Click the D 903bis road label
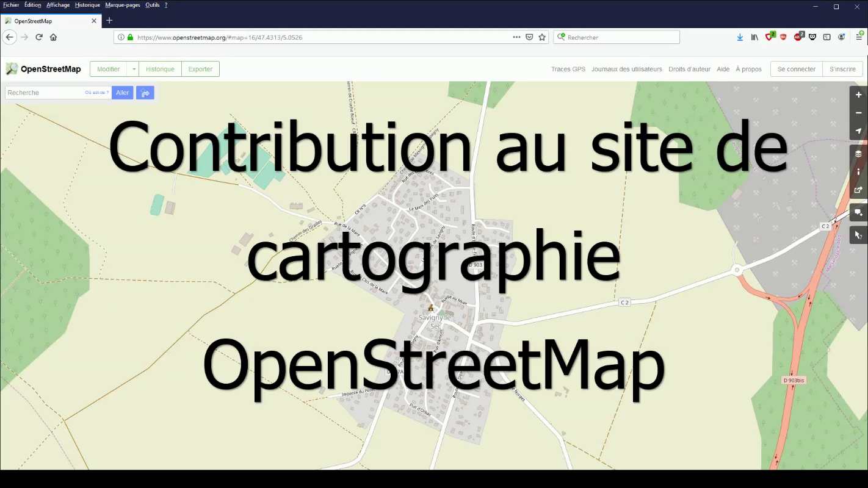The image size is (868, 488). [x=794, y=380]
